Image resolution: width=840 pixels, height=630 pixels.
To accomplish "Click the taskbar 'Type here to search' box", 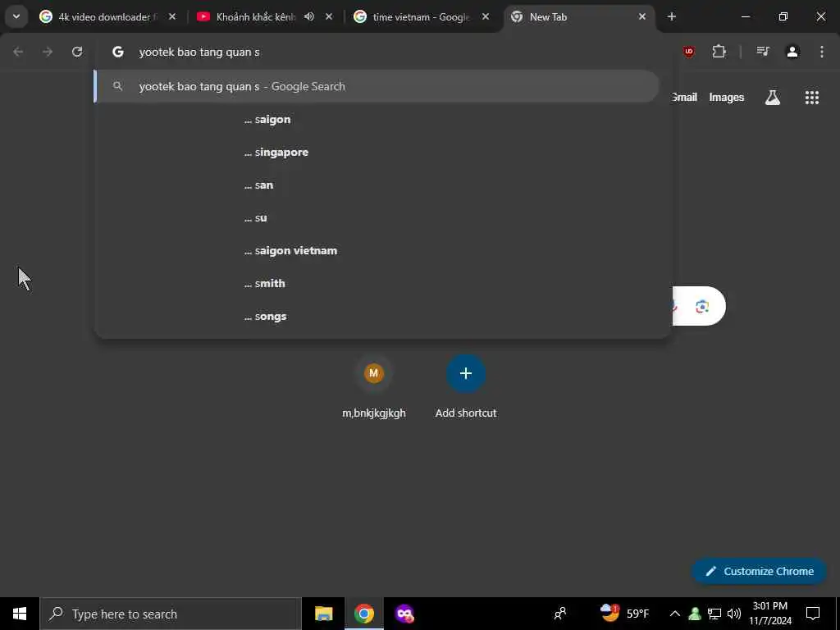I will pyautogui.click(x=171, y=614).
